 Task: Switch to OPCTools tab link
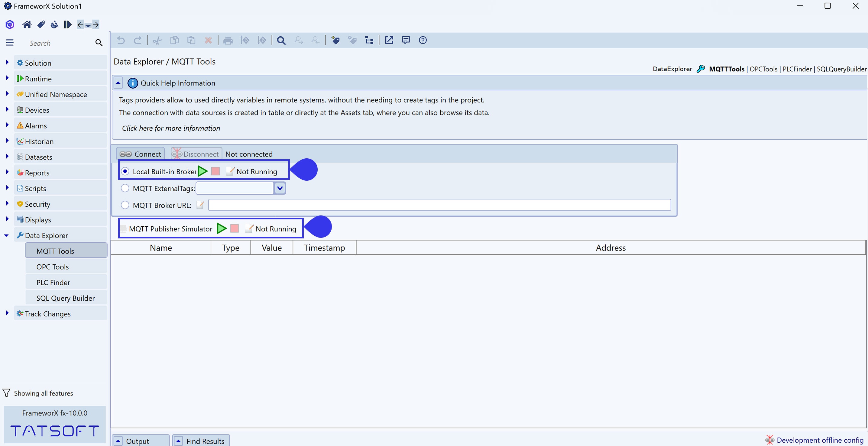click(x=763, y=69)
